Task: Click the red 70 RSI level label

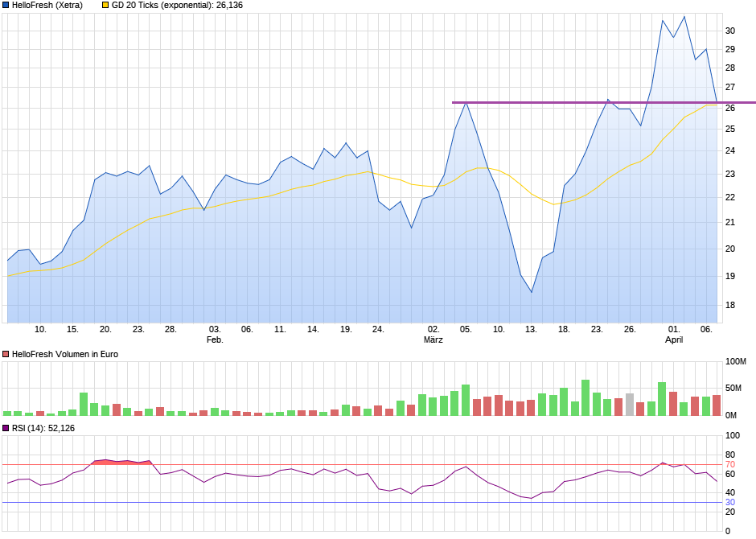Action: 730,465
